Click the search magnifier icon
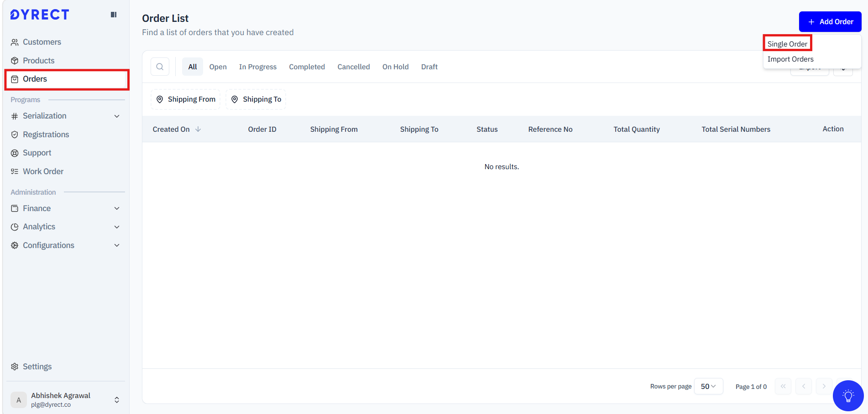Screen dimensions: 868x414 pos(160,67)
